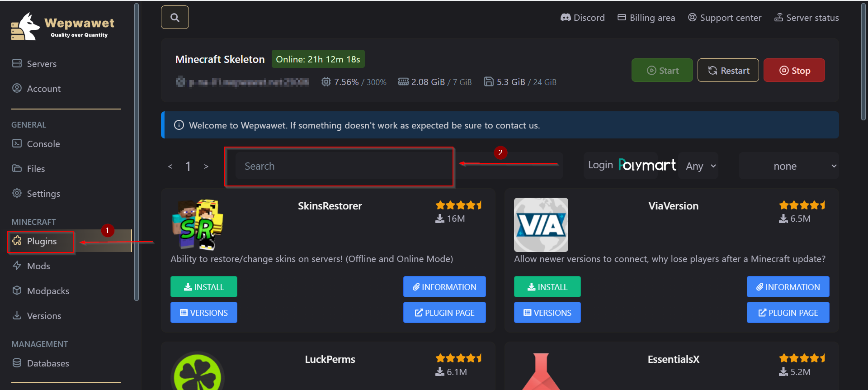Click the search magnifier button at top
The image size is (868, 390).
[x=175, y=18]
